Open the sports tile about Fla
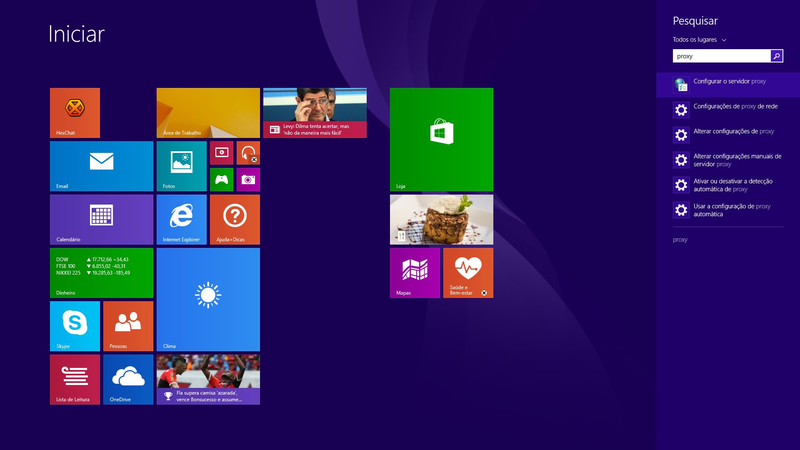Screen dimensions: 800x450 (x=208, y=380)
